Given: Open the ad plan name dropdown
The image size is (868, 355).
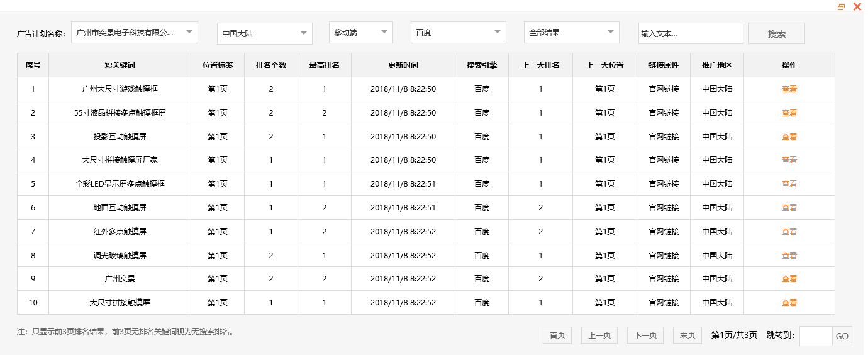Looking at the screenshot, I should [135, 32].
